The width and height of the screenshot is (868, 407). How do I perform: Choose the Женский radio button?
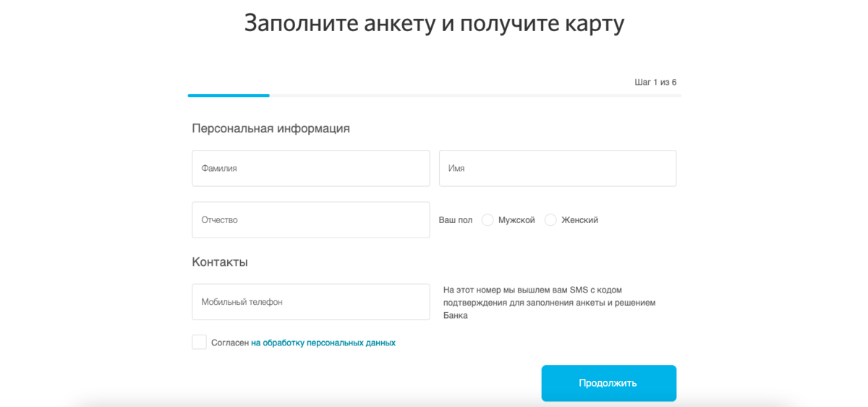(x=550, y=219)
